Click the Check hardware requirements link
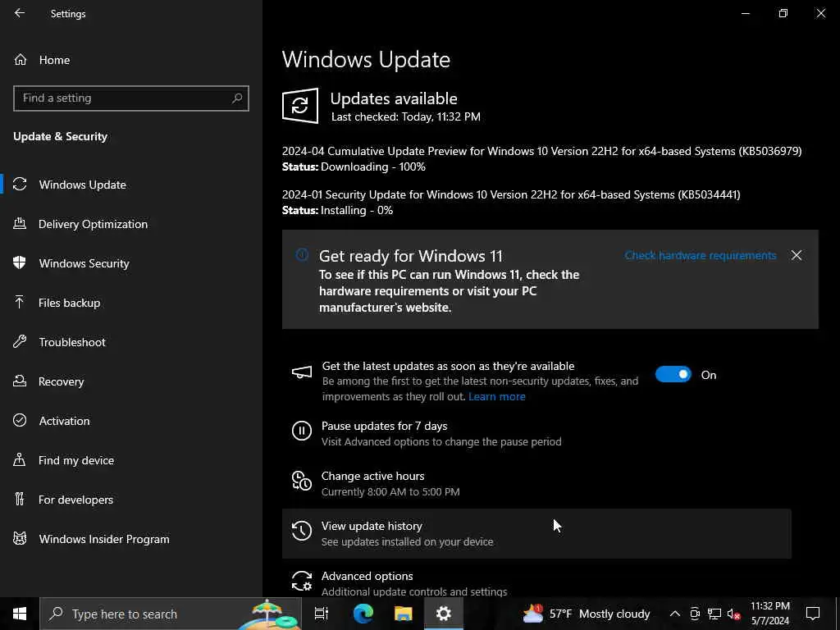The image size is (840, 630). pyautogui.click(x=701, y=256)
